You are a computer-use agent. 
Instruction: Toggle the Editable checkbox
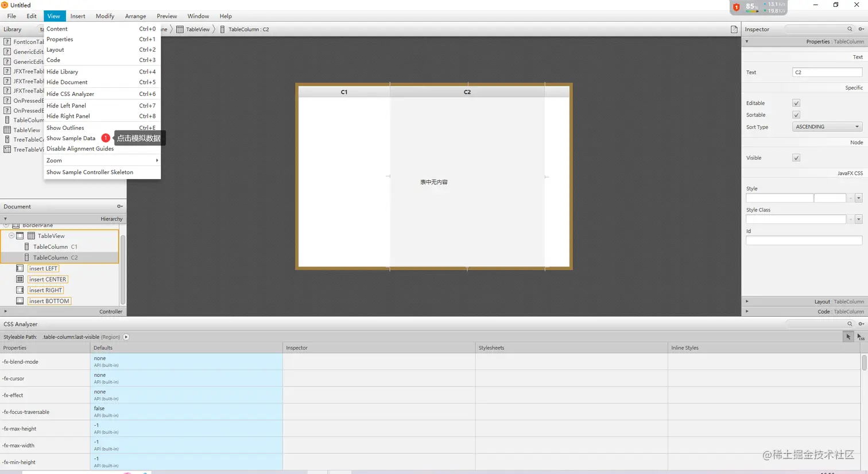pyautogui.click(x=796, y=103)
